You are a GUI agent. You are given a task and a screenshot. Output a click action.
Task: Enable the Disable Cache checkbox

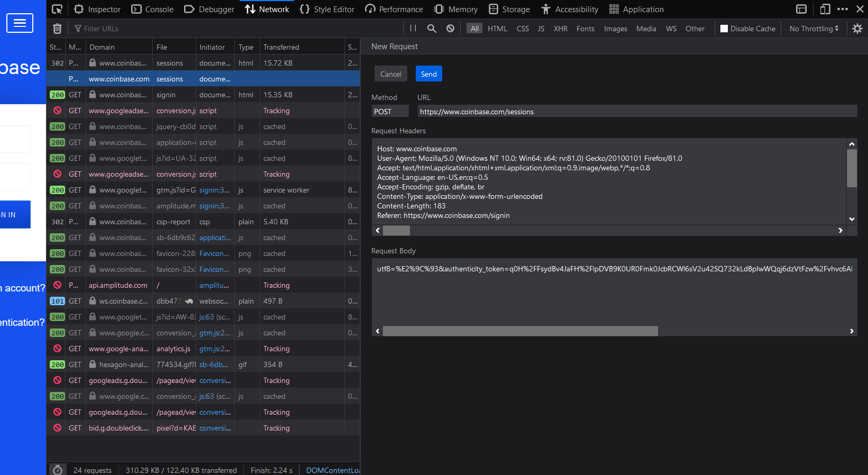tap(724, 29)
